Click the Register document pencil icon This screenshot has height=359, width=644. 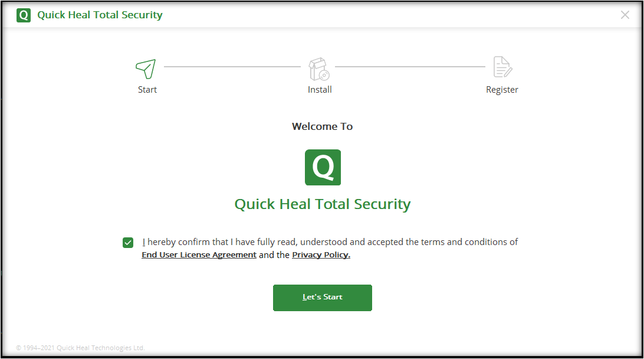point(502,67)
